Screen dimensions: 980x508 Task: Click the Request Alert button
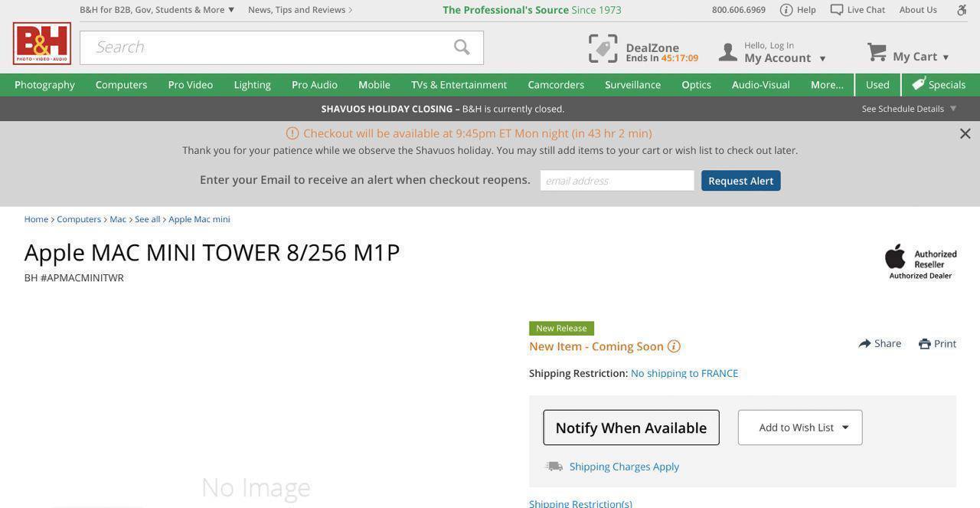click(x=741, y=181)
